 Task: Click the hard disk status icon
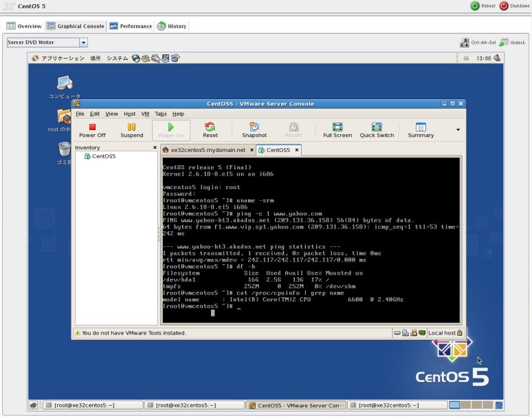(x=397, y=333)
